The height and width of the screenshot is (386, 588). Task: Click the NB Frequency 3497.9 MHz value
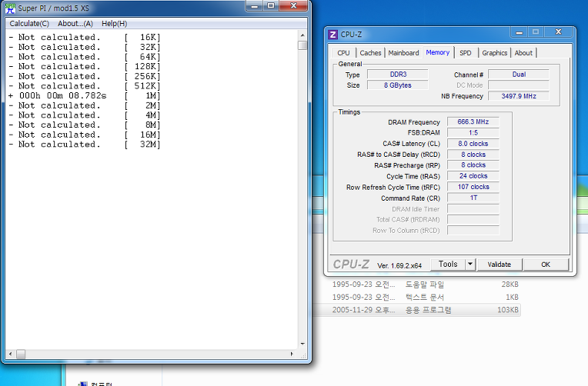[519, 96]
